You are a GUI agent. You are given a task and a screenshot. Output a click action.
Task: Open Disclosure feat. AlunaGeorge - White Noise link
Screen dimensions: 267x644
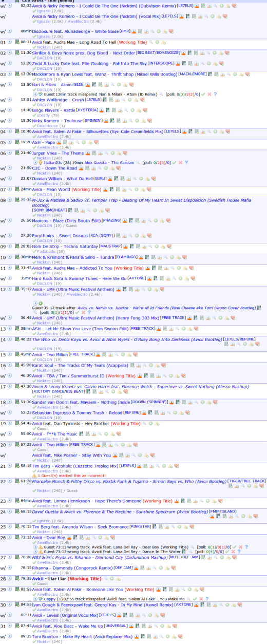tap(75, 31)
